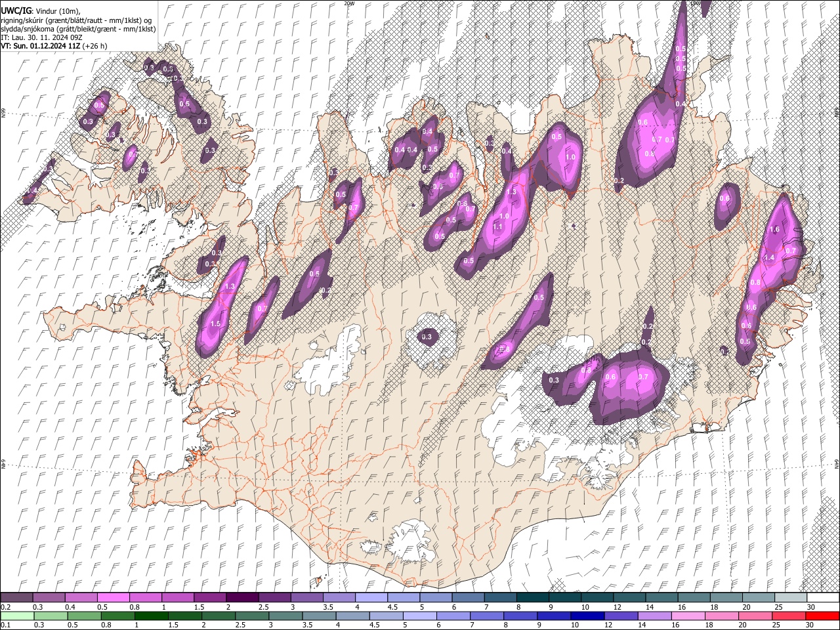Pick the 0.5–0.8 green rain legend swatch

[x=84, y=616]
